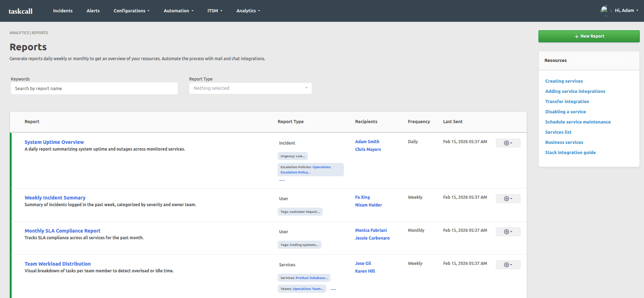Open the Hi, Adam account menu
Viewport: 644px width, 298px height.
click(x=626, y=11)
